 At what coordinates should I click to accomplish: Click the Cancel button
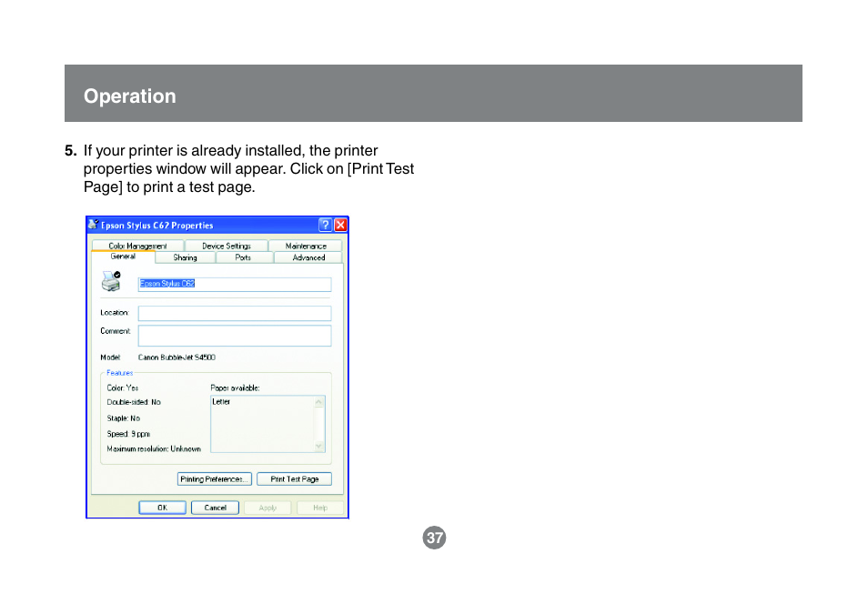tap(216, 508)
